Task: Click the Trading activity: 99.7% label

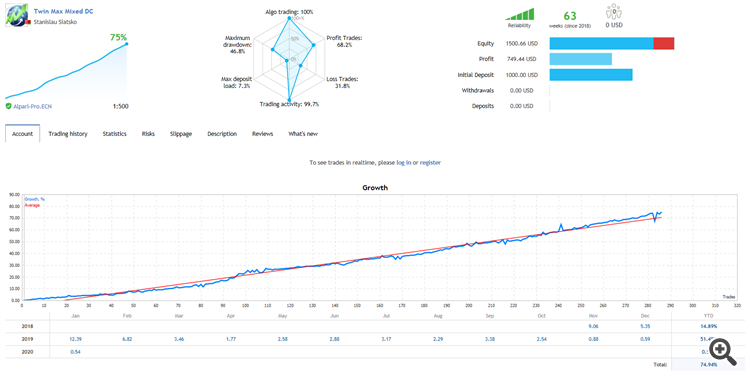Action: [x=289, y=104]
